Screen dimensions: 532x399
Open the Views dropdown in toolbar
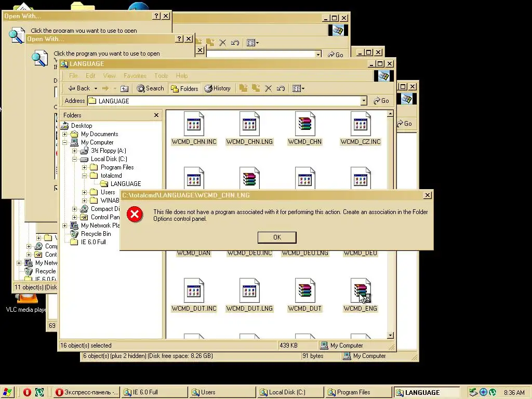click(298, 88)
